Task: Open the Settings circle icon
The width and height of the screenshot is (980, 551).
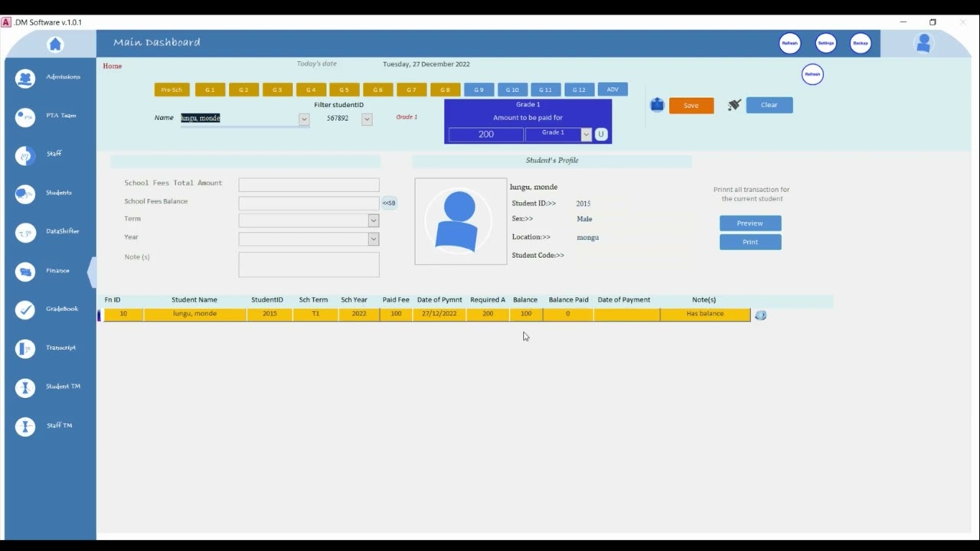Action: (x=825, y=44)
